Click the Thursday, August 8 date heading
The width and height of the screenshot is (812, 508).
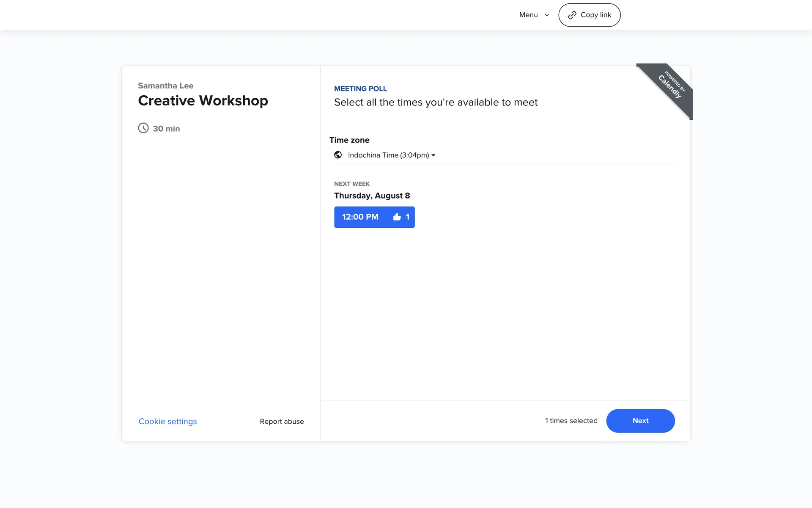(372, 196)
